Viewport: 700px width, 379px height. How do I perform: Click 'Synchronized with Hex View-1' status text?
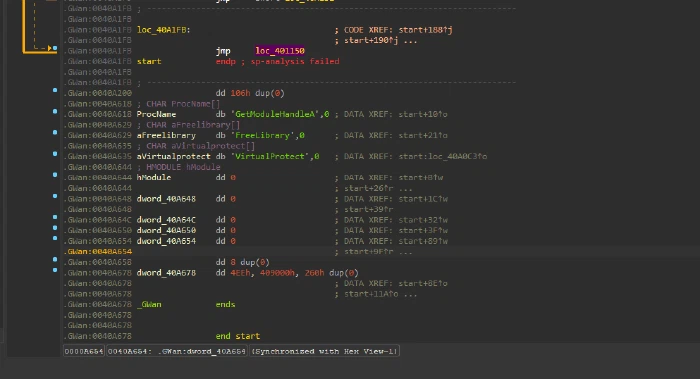[x=324, y=351]
